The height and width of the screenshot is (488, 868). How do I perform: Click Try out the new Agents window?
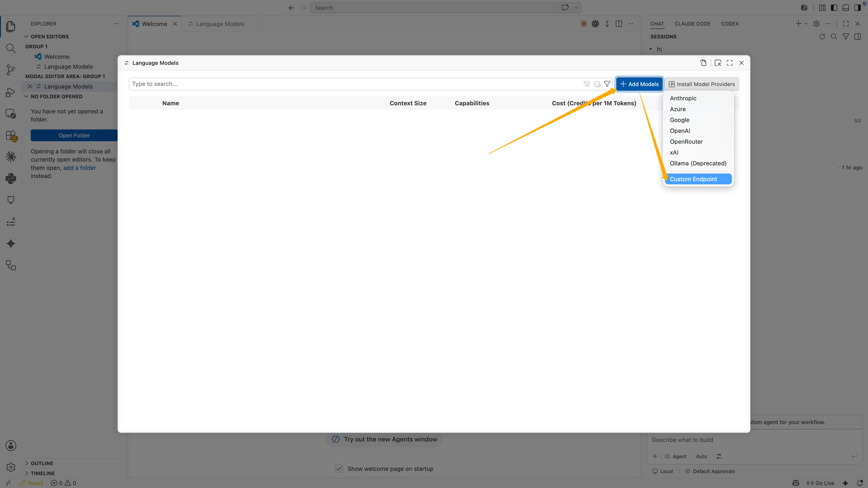click(384, 439)
